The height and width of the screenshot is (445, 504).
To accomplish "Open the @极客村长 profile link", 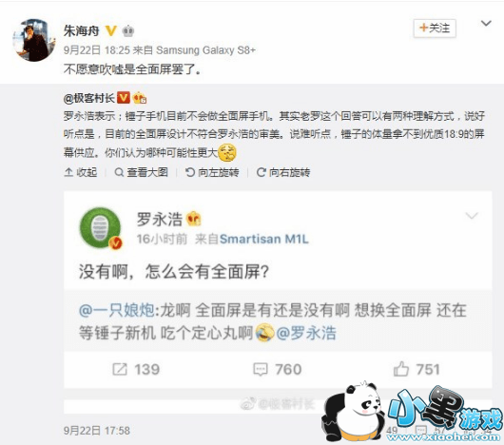I will 89,98.
